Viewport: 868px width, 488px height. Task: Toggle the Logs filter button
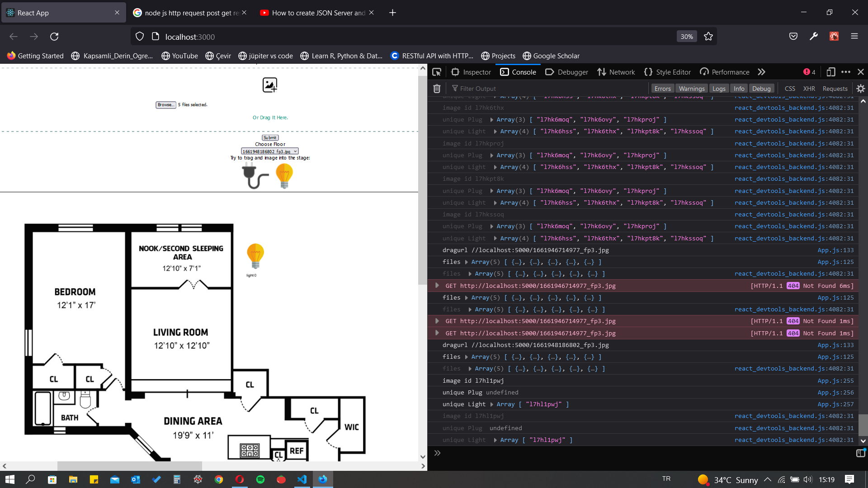pyautogui.click(x=719, y=89)
